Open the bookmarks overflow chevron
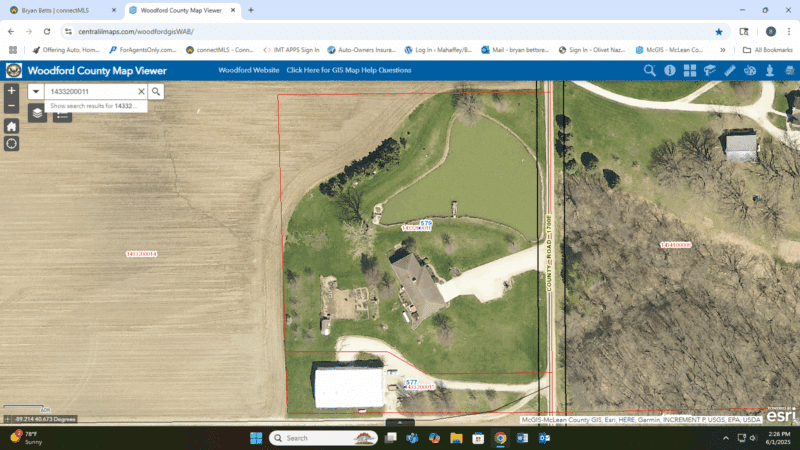The height and width of the screenshot is (450, 800). click(x=722, y=49)
